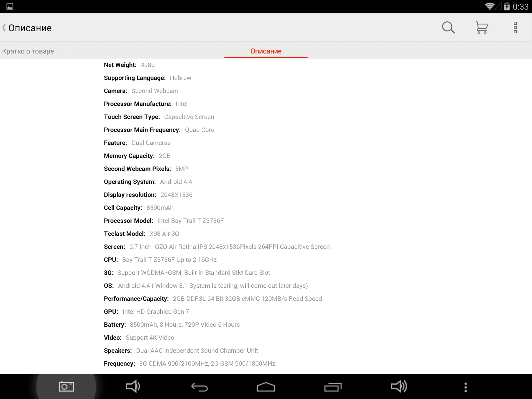Screen dimensions: 532x399
Task: Raise volume with the right speaker icon
Action: click(399, 387)
